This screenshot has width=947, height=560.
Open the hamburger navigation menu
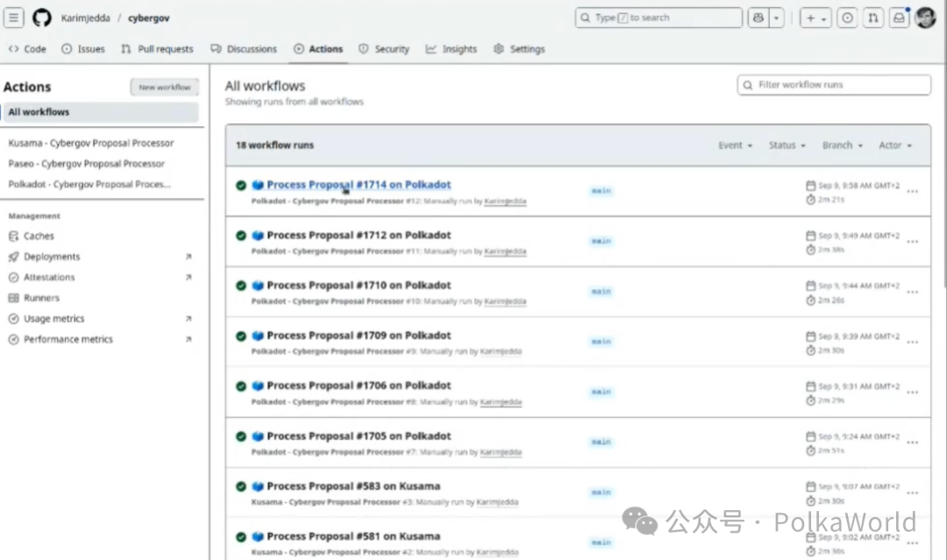click(x=13, y=18)
